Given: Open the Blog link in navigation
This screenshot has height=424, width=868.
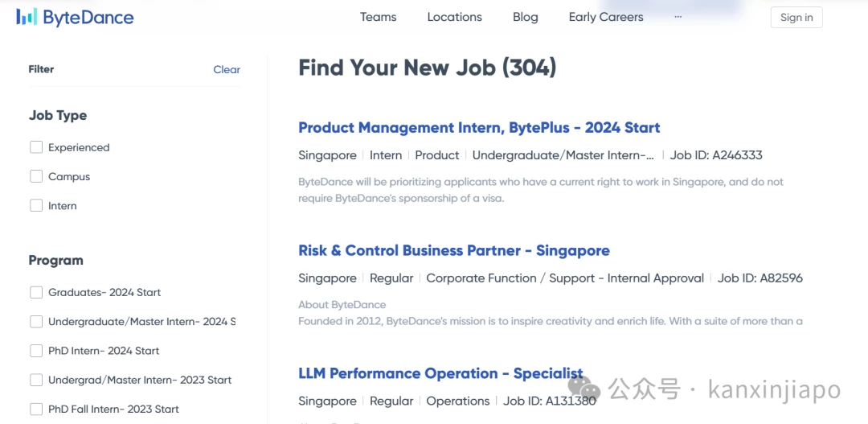Looking at the screenshot, I should click(525, 17).
